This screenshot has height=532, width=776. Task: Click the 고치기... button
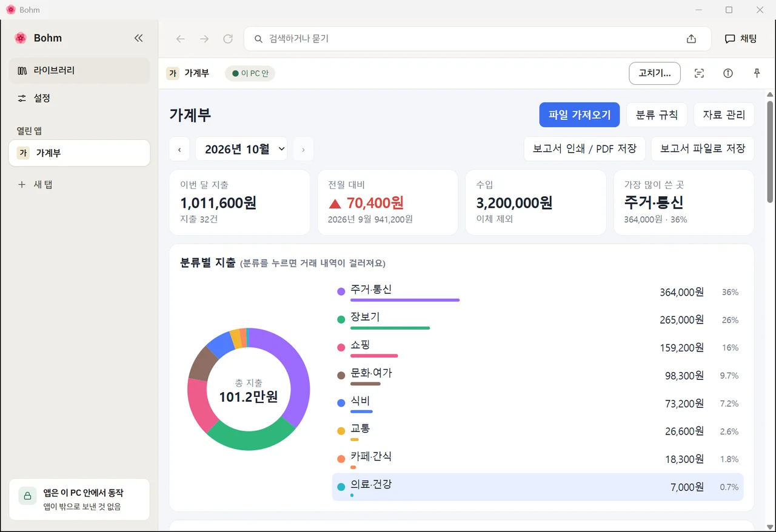(x=655, y=73)
